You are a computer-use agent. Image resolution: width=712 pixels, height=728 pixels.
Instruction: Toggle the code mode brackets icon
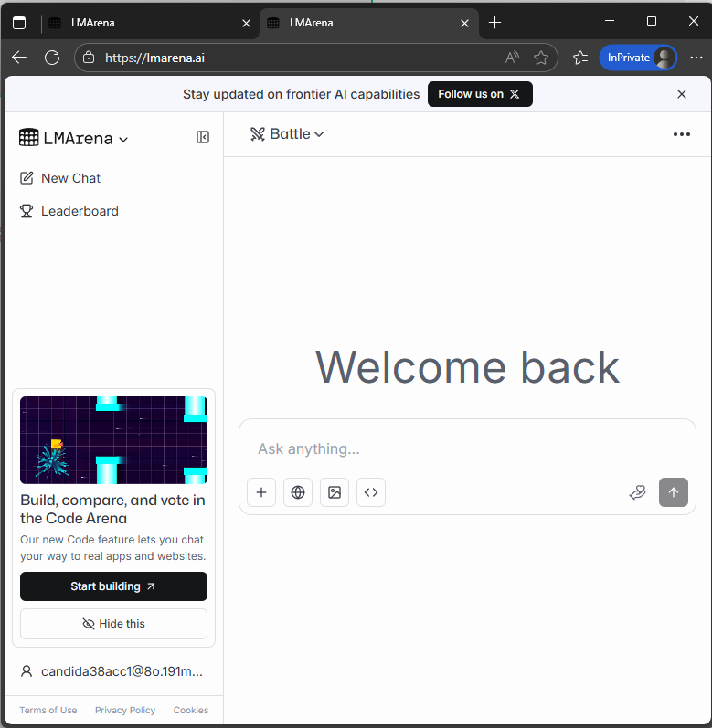[371, 492]
